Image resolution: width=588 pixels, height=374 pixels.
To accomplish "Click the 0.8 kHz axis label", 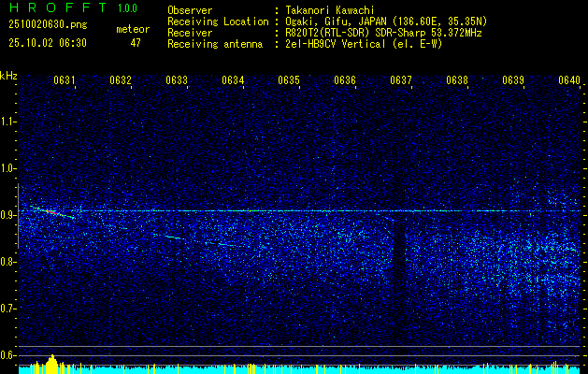I will pos(8,262).
